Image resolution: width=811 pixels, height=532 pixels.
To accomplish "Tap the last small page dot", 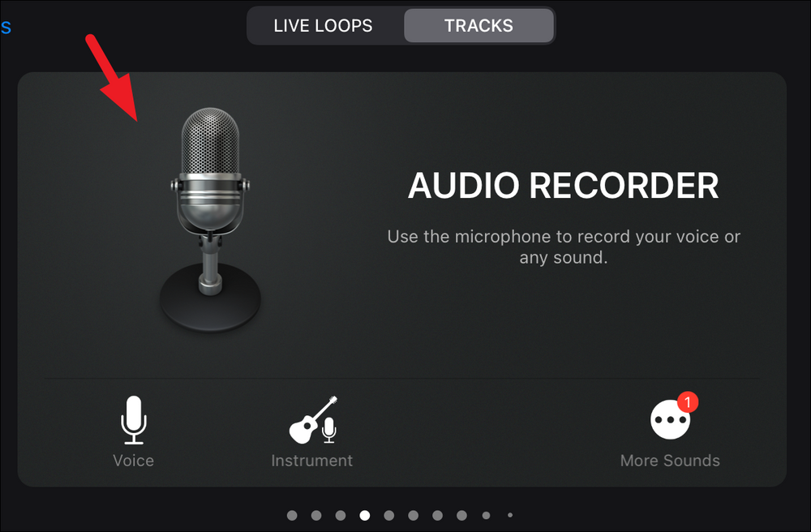I will 511,514.
